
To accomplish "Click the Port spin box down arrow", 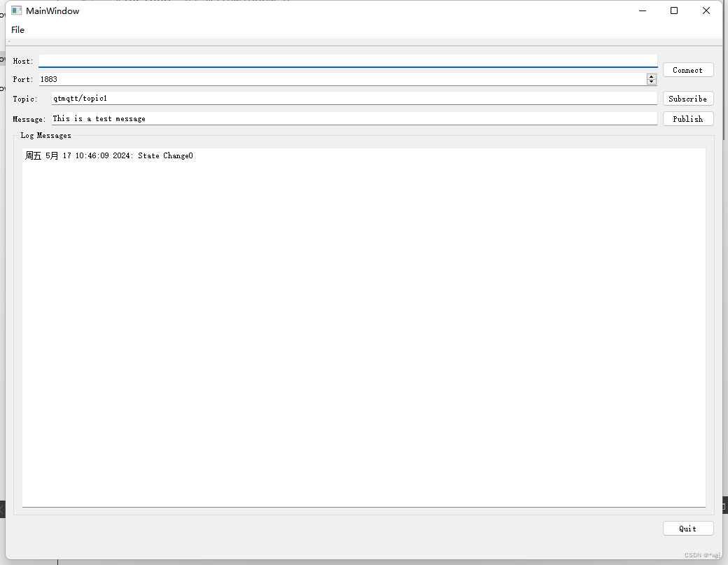I will (652, 82).
